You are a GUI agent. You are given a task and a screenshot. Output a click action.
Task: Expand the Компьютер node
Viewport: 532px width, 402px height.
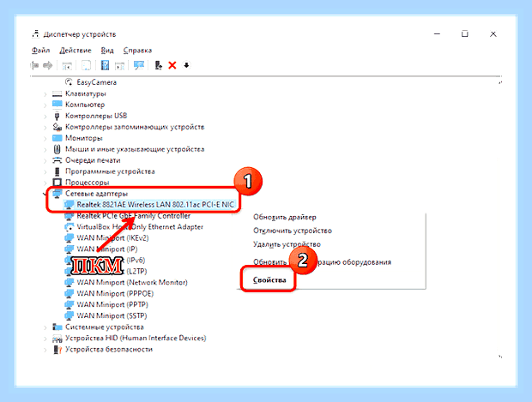click(45, 105)
